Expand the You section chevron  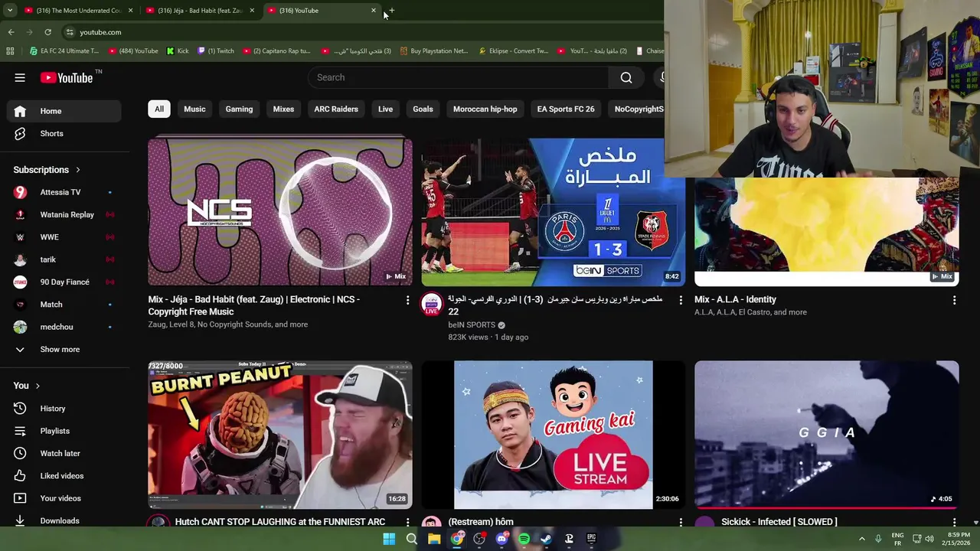coord(38,386)
